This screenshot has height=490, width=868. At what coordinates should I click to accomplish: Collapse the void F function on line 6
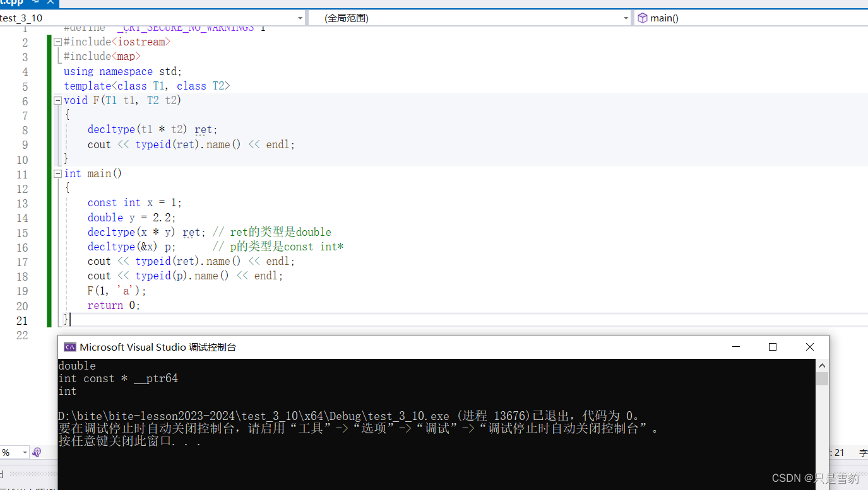click(x=58, y=100)
